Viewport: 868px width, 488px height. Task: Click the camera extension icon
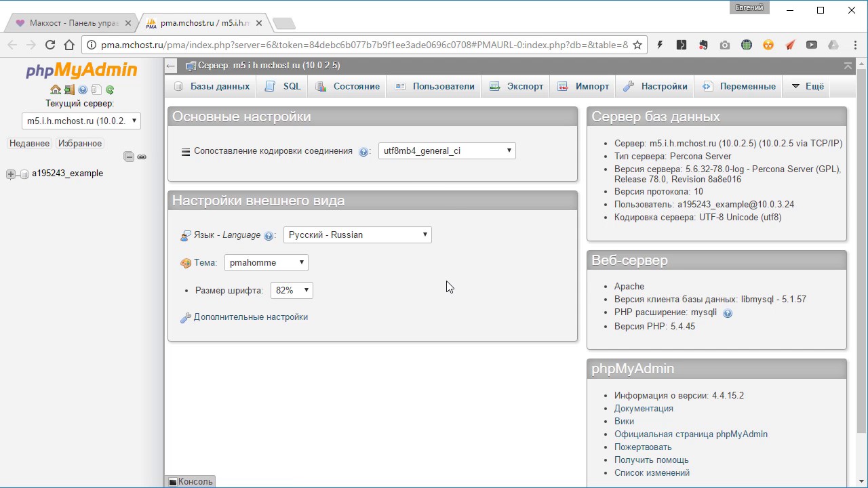click(725, 45)
